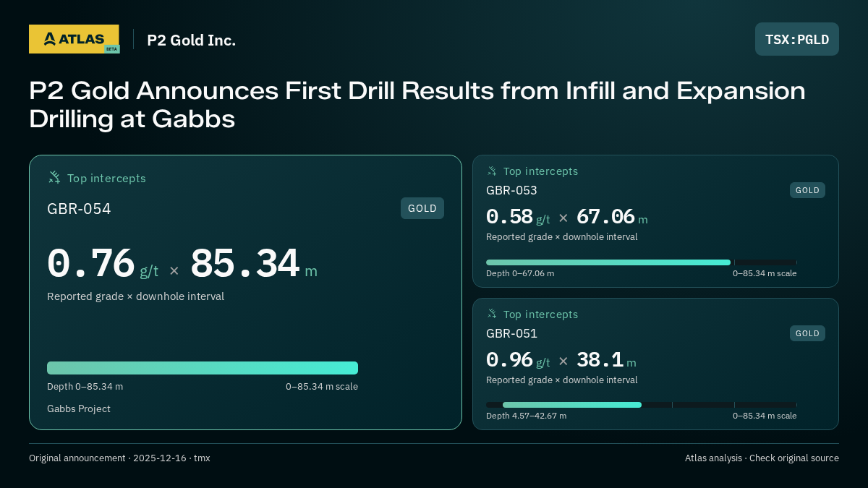Click Reported grade caption under 0.58 g/t

pos(561,236)
